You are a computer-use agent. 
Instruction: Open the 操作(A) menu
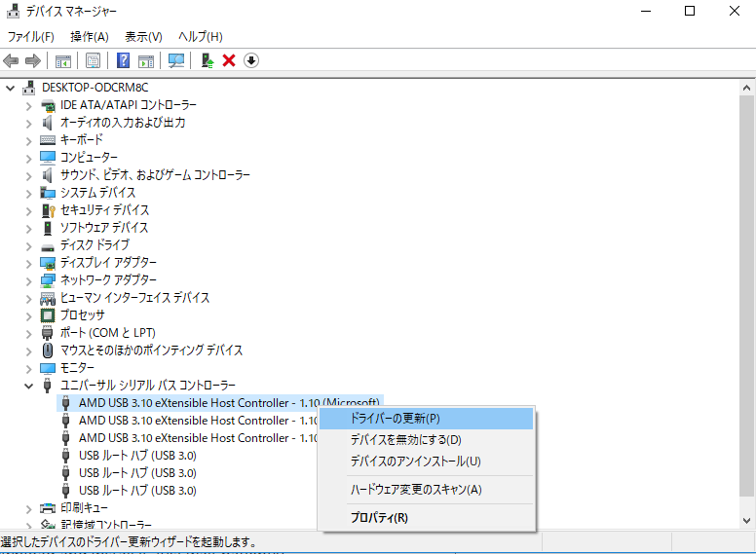[x=90, y=37]
